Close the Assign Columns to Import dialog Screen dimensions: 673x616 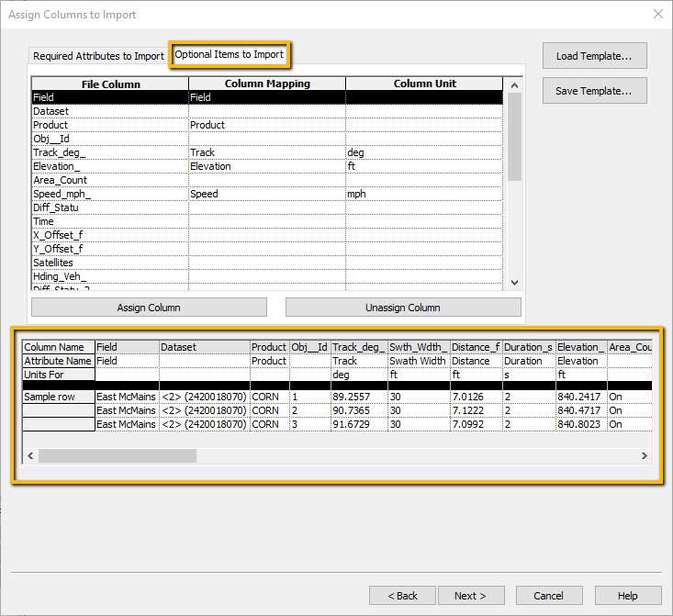[658, 14]
